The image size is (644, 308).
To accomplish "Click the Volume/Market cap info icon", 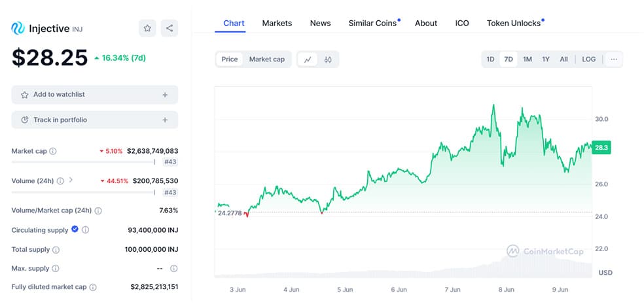I will (98, 211).
